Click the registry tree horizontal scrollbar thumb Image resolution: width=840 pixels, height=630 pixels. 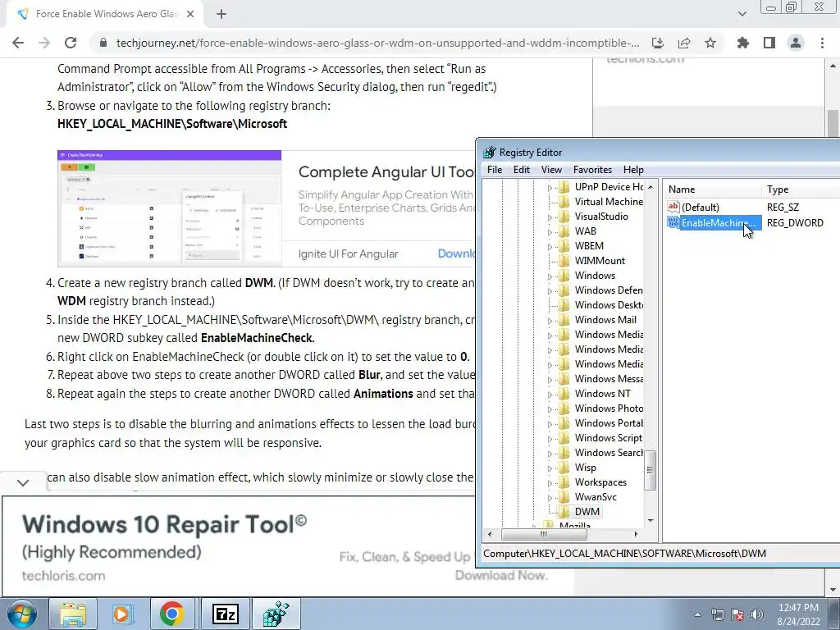click(x=544, y=534)
